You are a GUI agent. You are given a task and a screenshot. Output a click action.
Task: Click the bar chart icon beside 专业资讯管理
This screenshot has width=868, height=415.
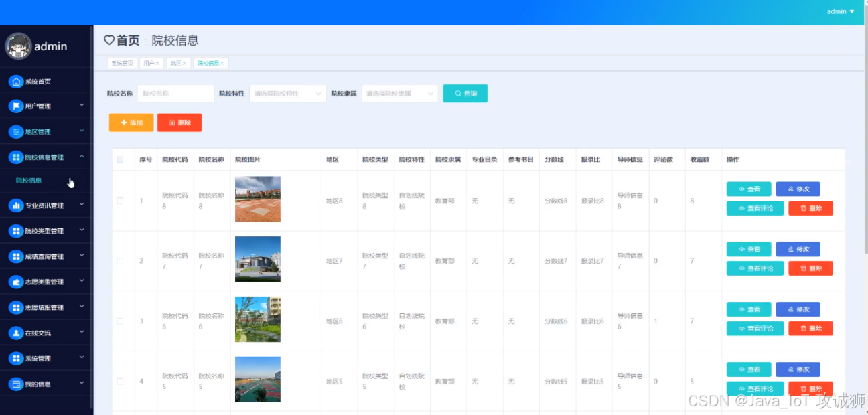(16, 205)
